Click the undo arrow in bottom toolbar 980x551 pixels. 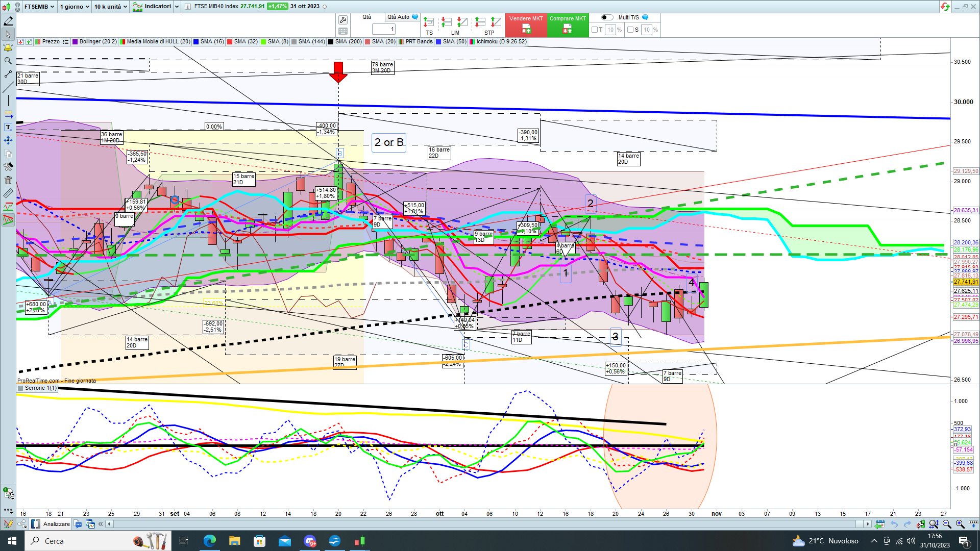coord(894,524)
